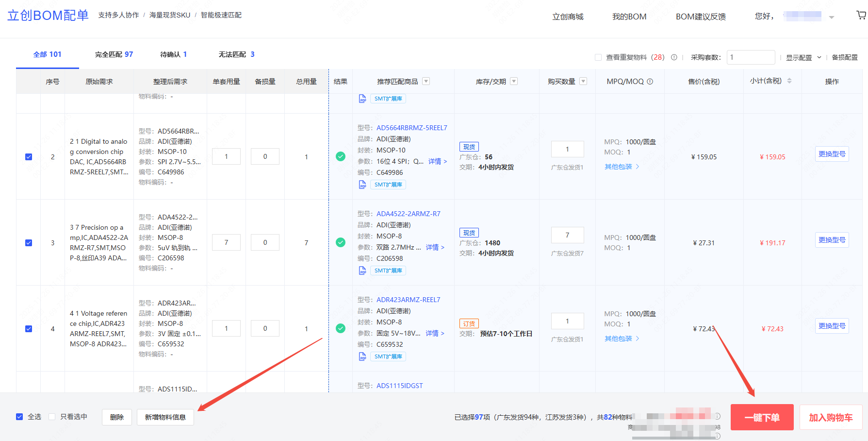Viewport: 868px width, 441px height.
Task: Switch to the 无法匹配 3 tab
Action: [x=236, y=54]
